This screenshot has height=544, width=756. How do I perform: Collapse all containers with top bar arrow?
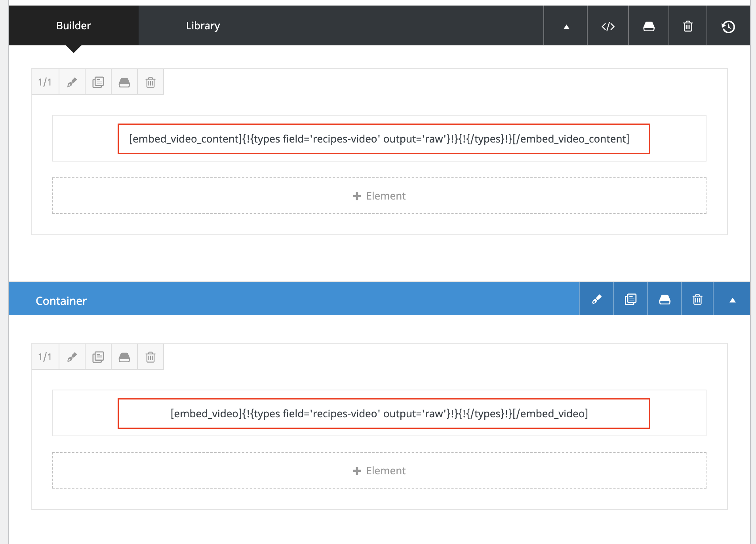pos(566,27)
